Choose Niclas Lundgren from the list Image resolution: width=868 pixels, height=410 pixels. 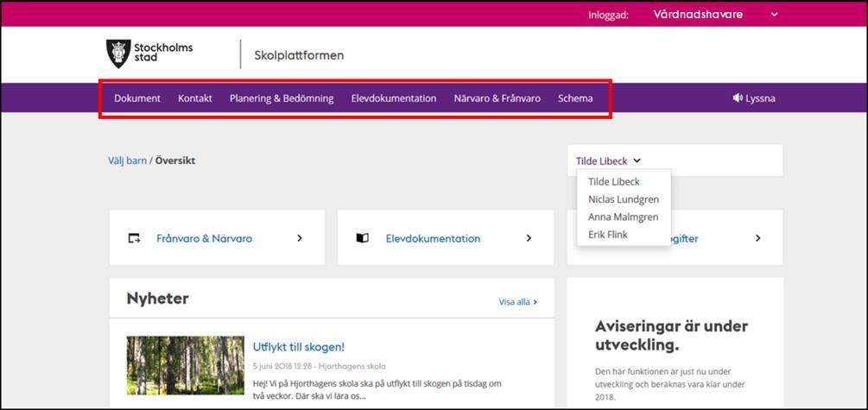click(x=624, y=199)
